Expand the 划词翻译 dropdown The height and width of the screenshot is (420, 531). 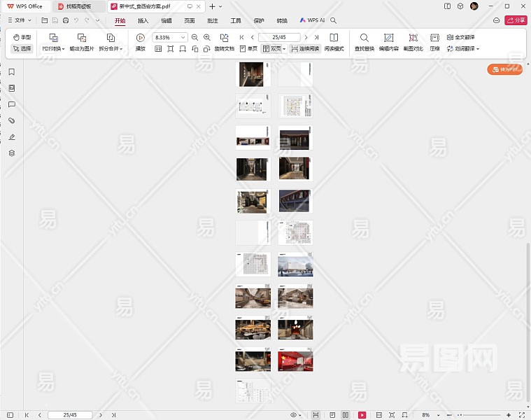click(x=478, y=49)
